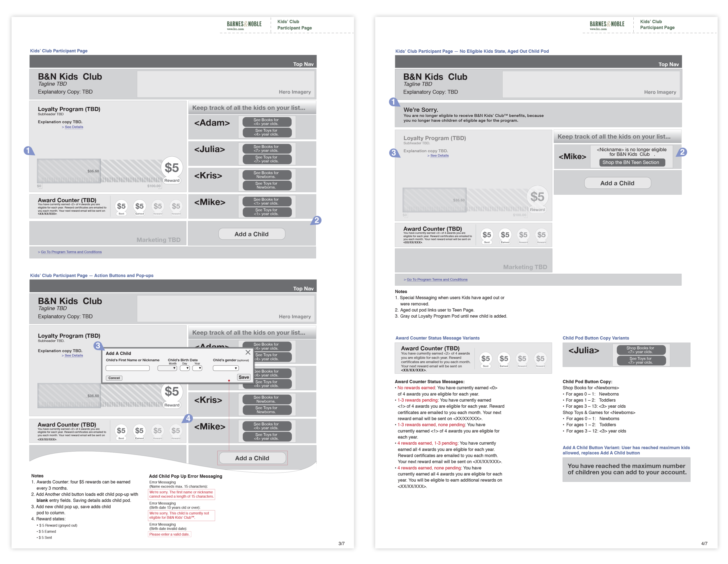728x564 pixels.
Task: Click $5 Sent badge in the No Eligible Kids mockup
Action: [487, 236]
